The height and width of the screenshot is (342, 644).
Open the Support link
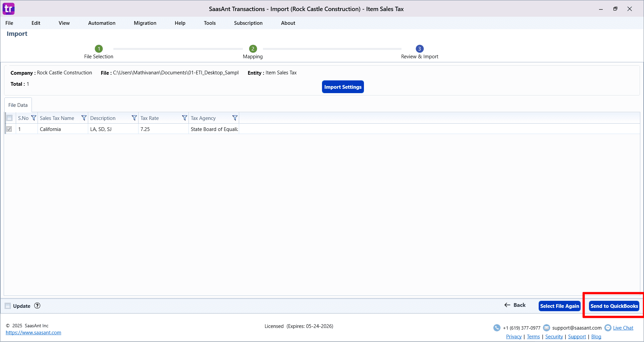point(577,337)
